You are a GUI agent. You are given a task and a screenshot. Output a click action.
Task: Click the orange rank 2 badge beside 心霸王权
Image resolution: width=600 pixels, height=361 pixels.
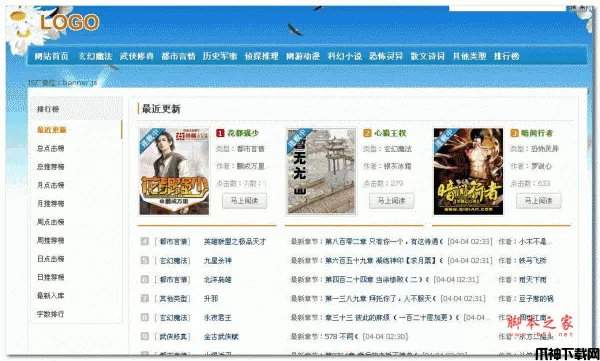point(367,133)
